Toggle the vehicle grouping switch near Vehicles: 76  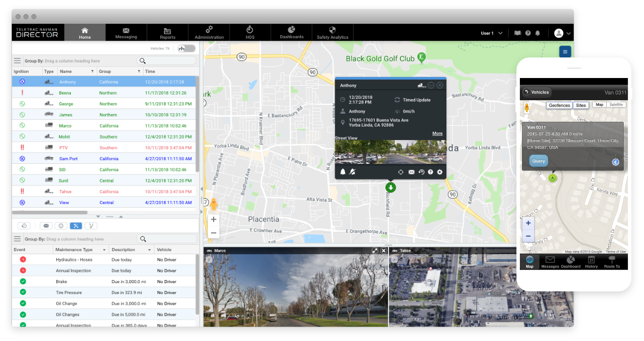coord(186,49)
